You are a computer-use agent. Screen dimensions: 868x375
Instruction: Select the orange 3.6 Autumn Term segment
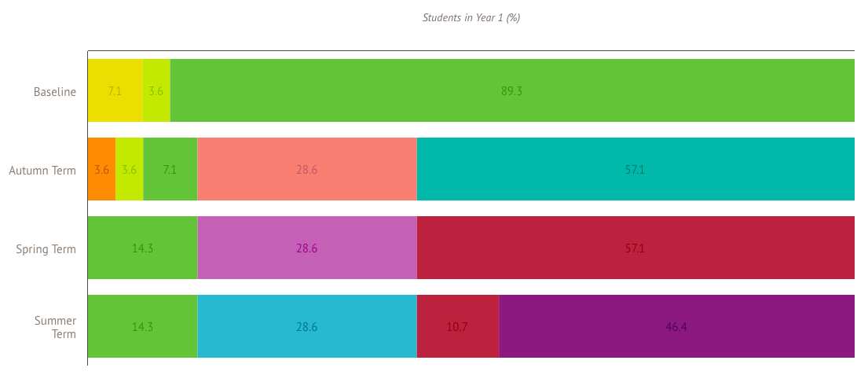pos(101,169)
